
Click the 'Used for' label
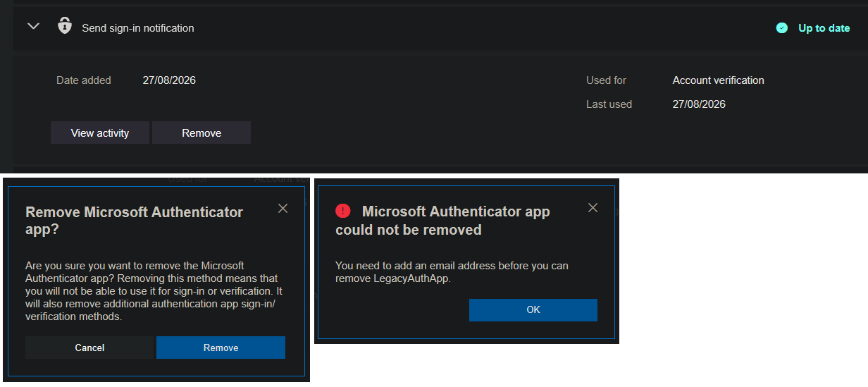(x=606, y=80)
